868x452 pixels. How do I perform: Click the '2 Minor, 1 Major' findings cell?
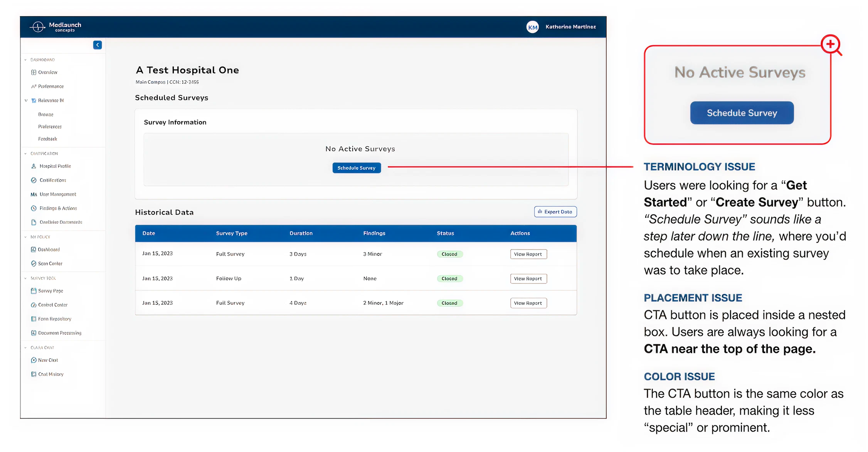[383, 303]
